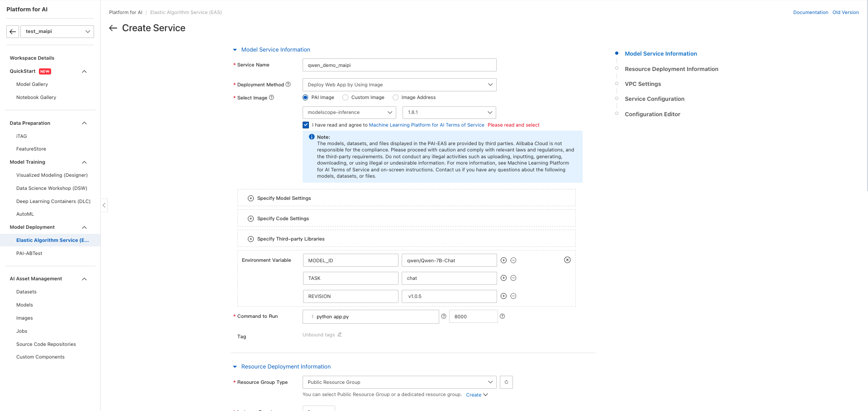Open Model Gallery in sidebar

click(x=32, y=85)
